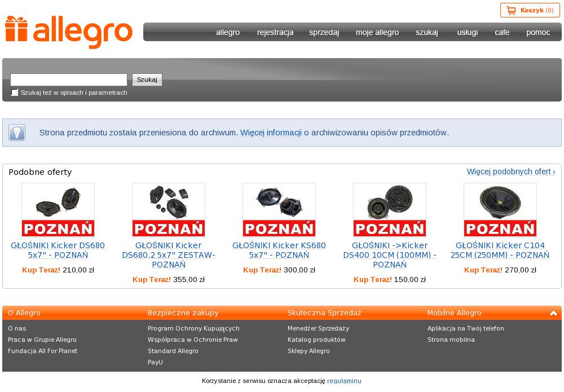Click the Allegro logo
This screenshot has height=392, width=564.
tap(69, 32)
